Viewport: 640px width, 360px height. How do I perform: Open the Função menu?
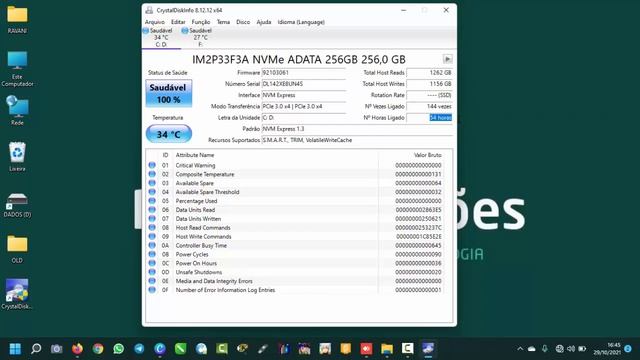(x=201, y=22)
